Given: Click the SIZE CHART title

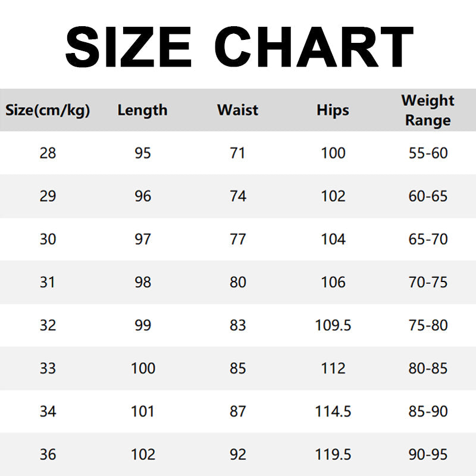Looking at the screenshot, I should pos(239,48).
